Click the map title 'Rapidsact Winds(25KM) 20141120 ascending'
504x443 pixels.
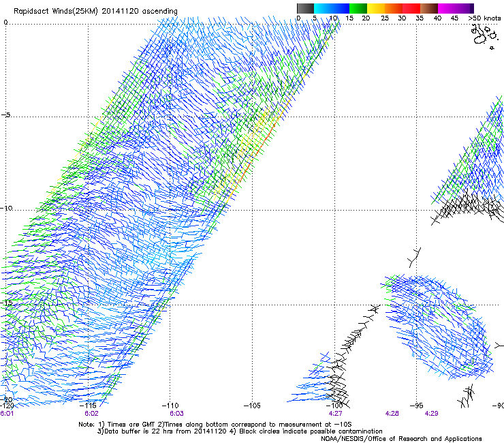click(95, 11)
